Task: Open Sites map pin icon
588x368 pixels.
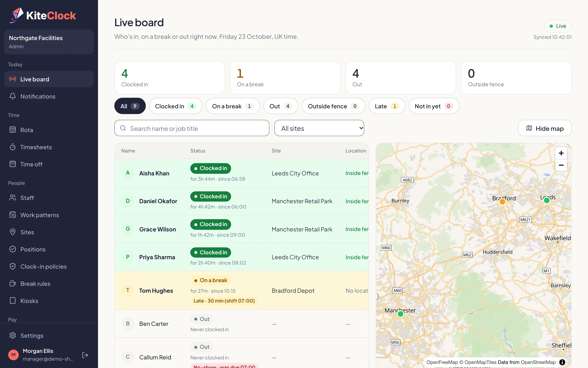Action: [x=13, y=232]
